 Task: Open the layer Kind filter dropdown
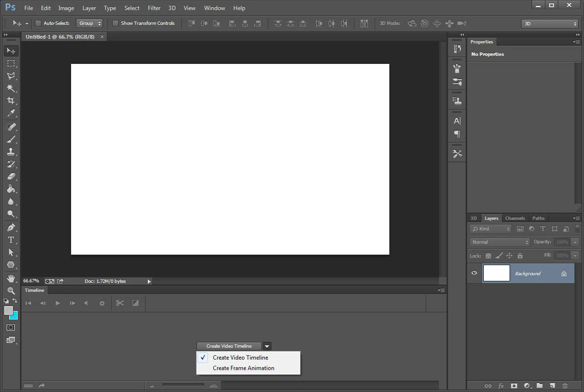point(490,229)
